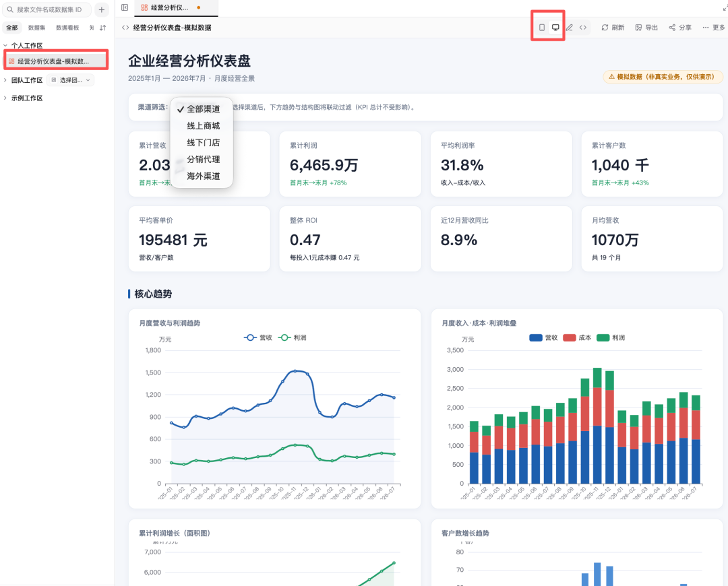Image resolution: width=728 pixels, height=586 pixels.
Task: Click the 累计客户数 1,040 千 card
Action: click(x=652, y=164)
